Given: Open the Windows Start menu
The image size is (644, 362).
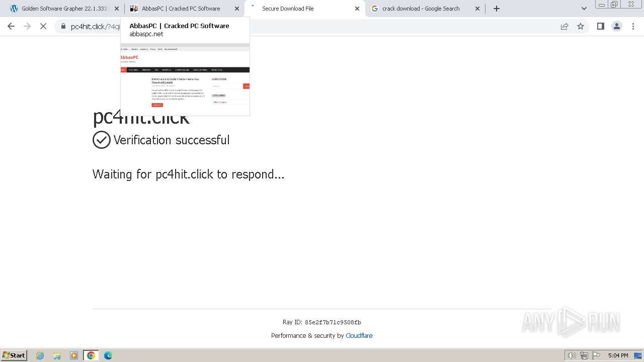Looking at the screenshot, I should coord(14,355).
